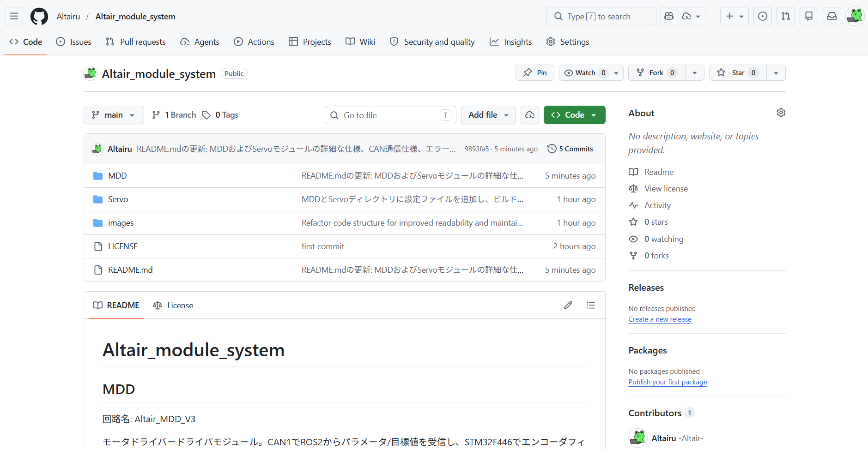The height and width of the screenshot is (449, 868).
Task: Open issues icon in the top header
Action: point(762,16)
